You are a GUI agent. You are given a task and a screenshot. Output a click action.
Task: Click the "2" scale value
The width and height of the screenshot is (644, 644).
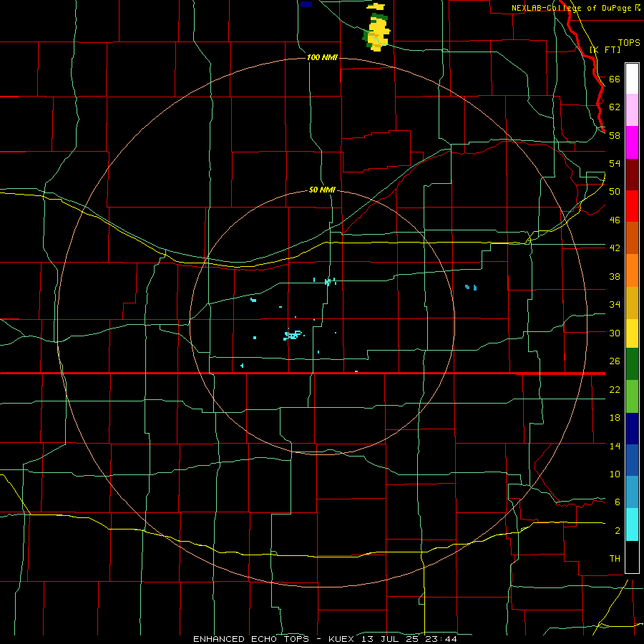point(618,531)
